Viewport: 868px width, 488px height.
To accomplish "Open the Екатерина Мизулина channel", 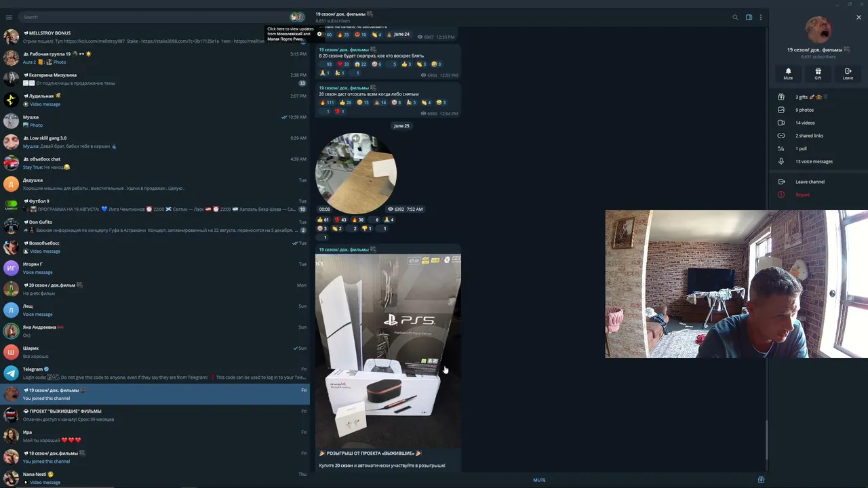I will click(155, 79).
